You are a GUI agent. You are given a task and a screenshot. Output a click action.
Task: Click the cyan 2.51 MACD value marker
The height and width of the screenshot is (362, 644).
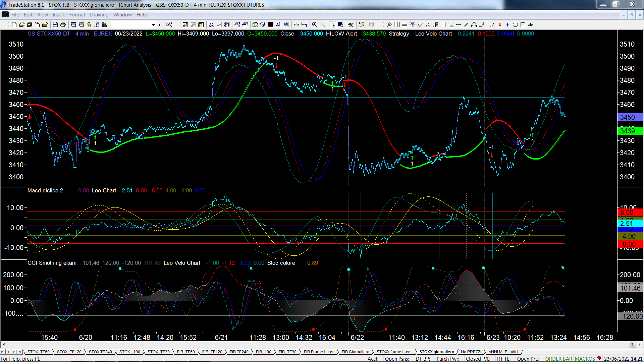630,224
